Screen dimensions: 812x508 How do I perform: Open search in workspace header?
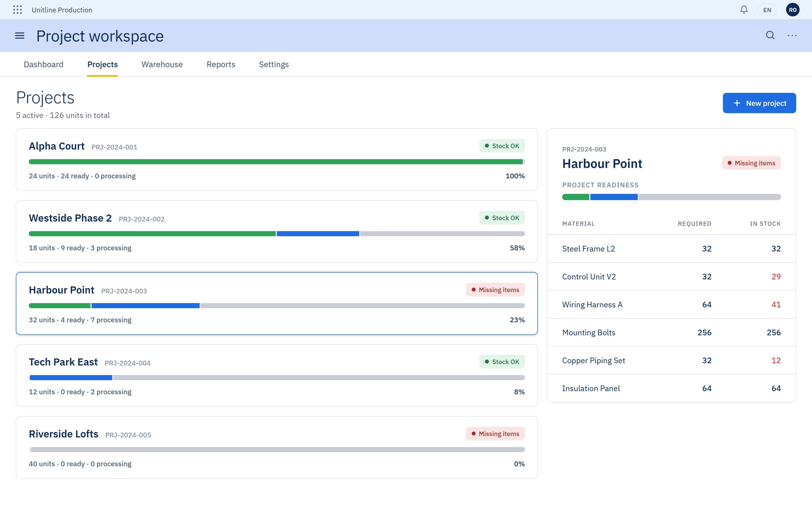770,35
